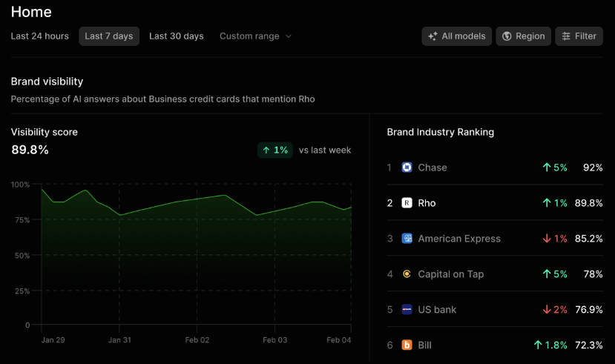Click the globe icon in Region button

[507, 36]
